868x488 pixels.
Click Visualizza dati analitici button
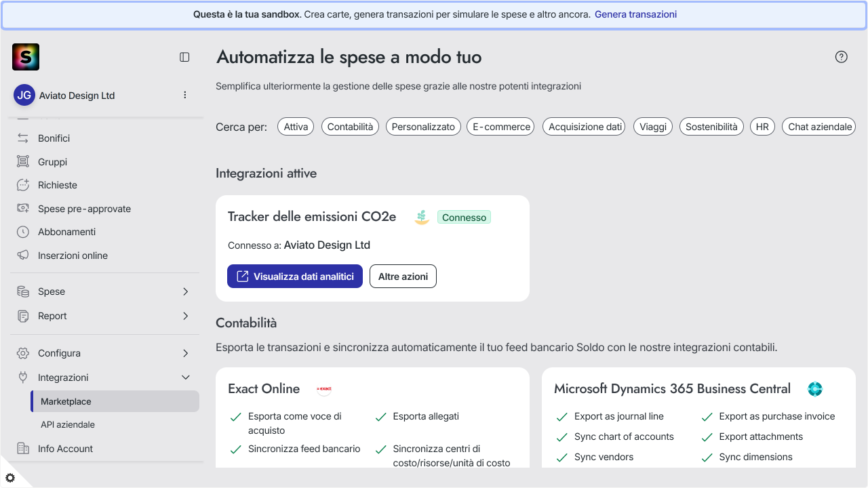[295, 277]
